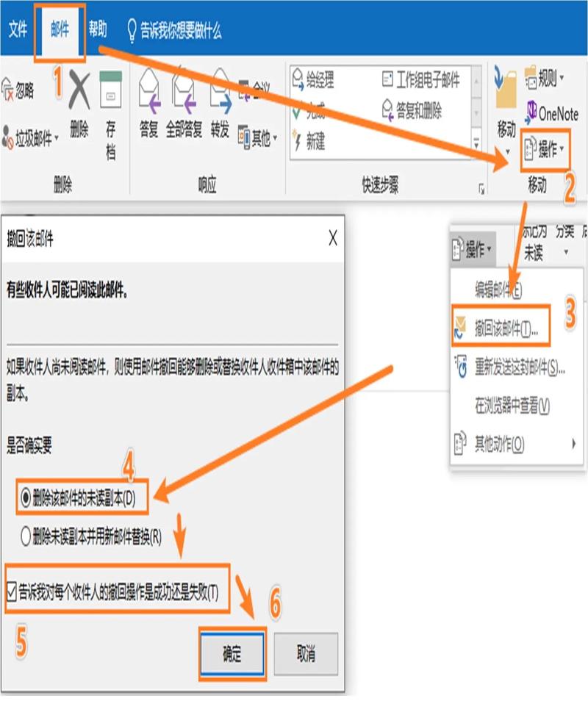This screenshot has height=712, width=588.
Task: Click the Forward (转发) icon
Action: pos(220,93)
